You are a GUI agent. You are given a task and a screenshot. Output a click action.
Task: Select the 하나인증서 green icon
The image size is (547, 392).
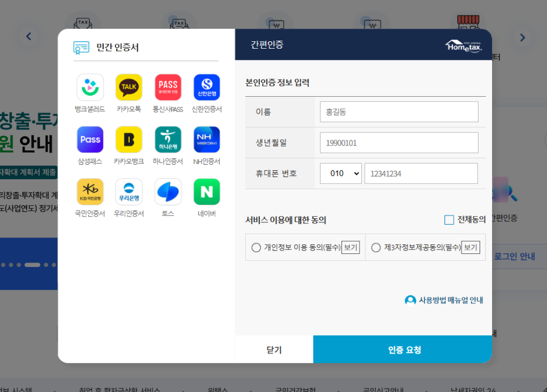point(168,139)
